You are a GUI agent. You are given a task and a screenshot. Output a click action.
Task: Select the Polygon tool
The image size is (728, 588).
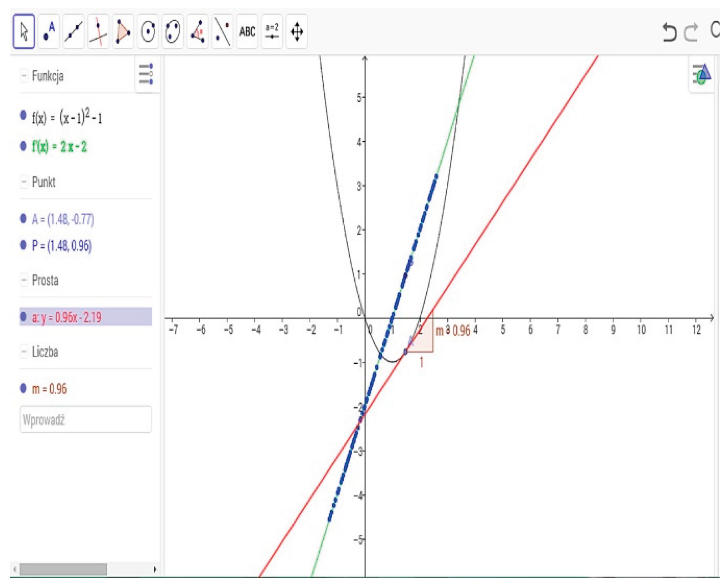pos(123,32)
